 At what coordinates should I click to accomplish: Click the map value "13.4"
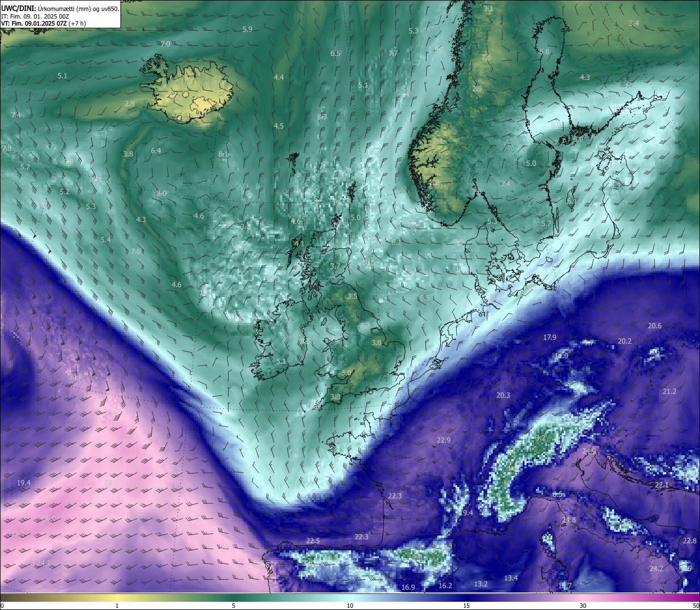click(511, 578)
